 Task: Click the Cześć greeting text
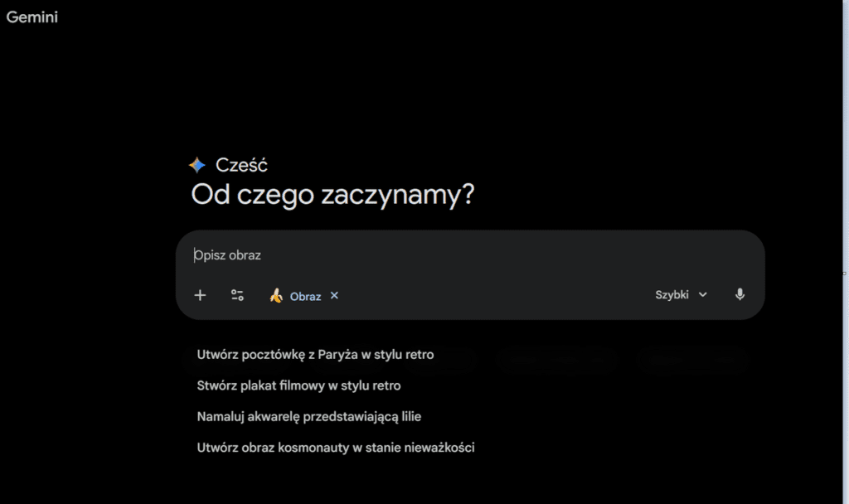click(x=241, y=165)
